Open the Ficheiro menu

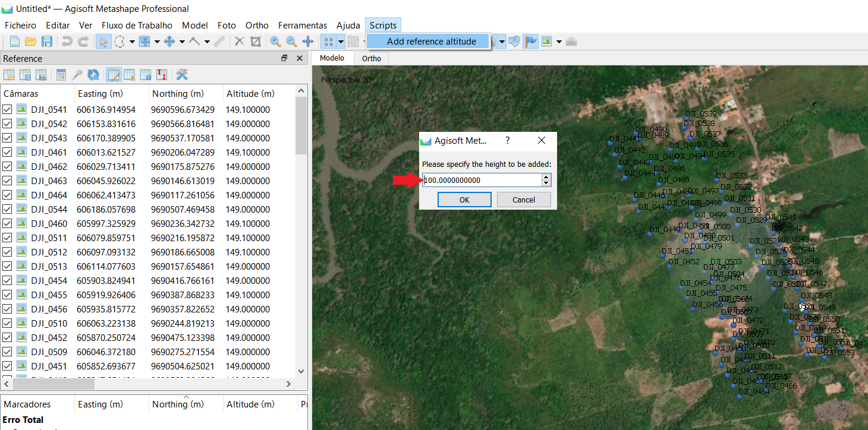coord(21,25)
